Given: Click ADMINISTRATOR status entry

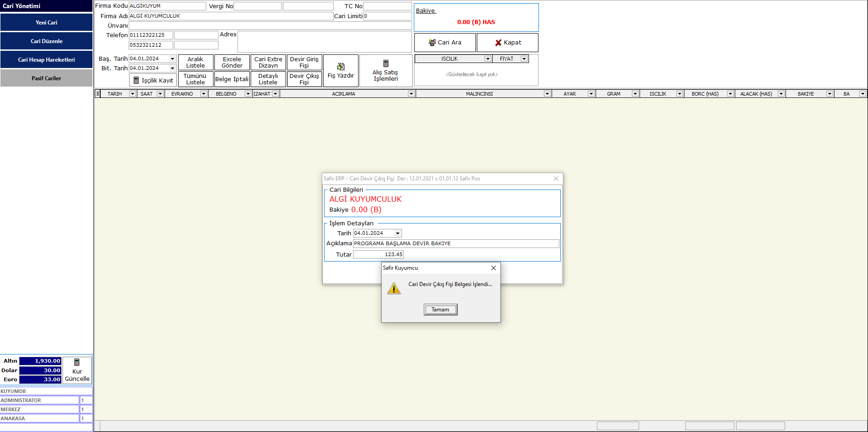Looking at the screenshot, I should [39, 400].
